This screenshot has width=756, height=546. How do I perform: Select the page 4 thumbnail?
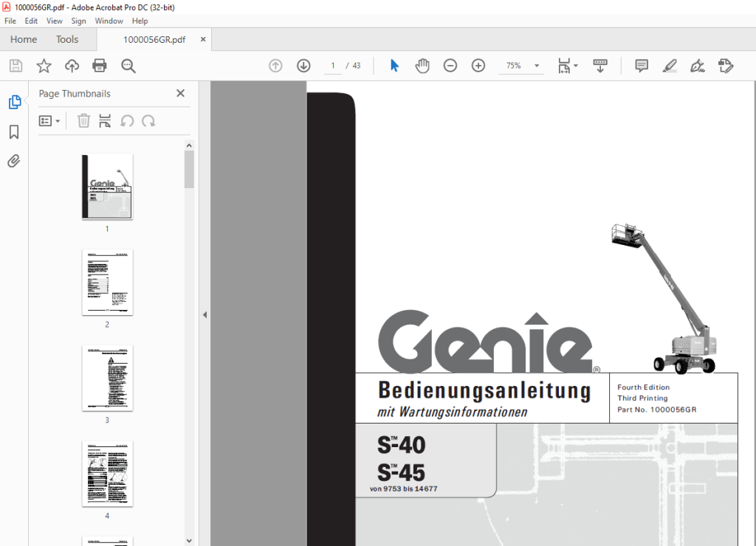(x=107, y=474)
